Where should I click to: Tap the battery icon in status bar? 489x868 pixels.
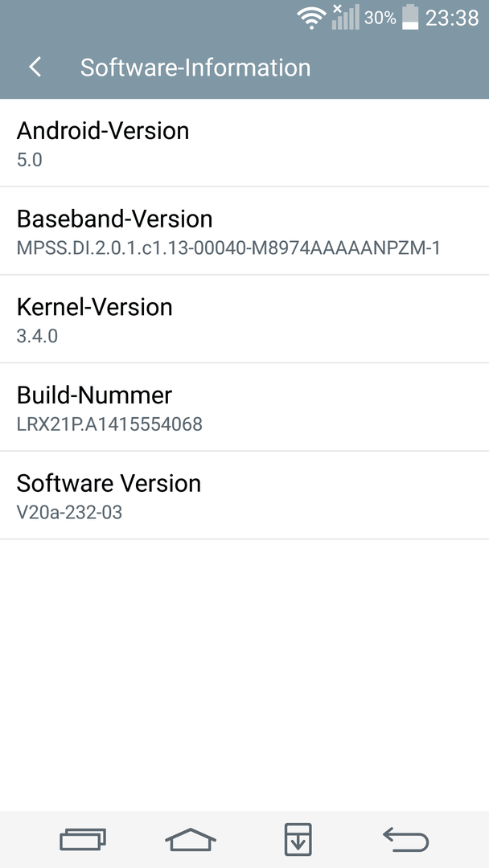coord(410,17)
